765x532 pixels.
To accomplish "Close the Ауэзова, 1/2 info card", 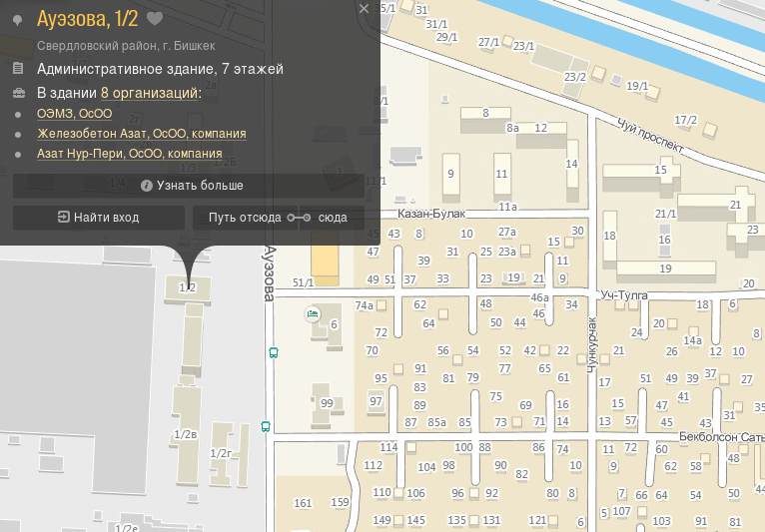I will 364,9.
